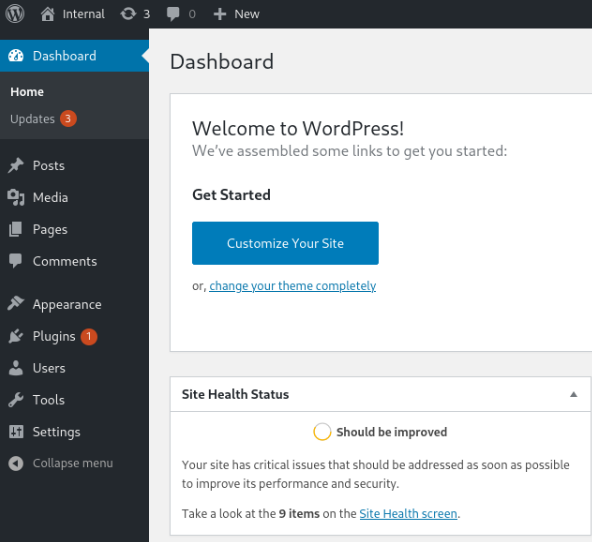Click the WordPress logo icon

point(15,14)
